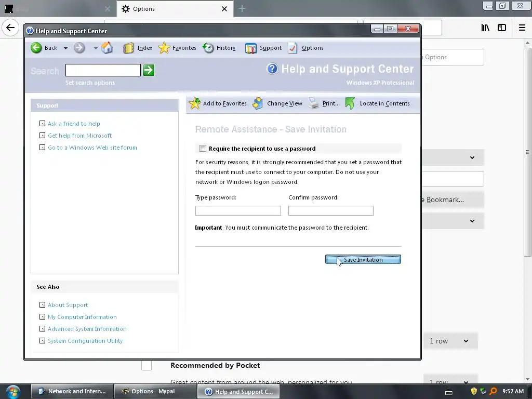This screenshot has width=532, height=399.
Task: Open History clock icon
Action: pyautogui.click(x=208, y=48)
